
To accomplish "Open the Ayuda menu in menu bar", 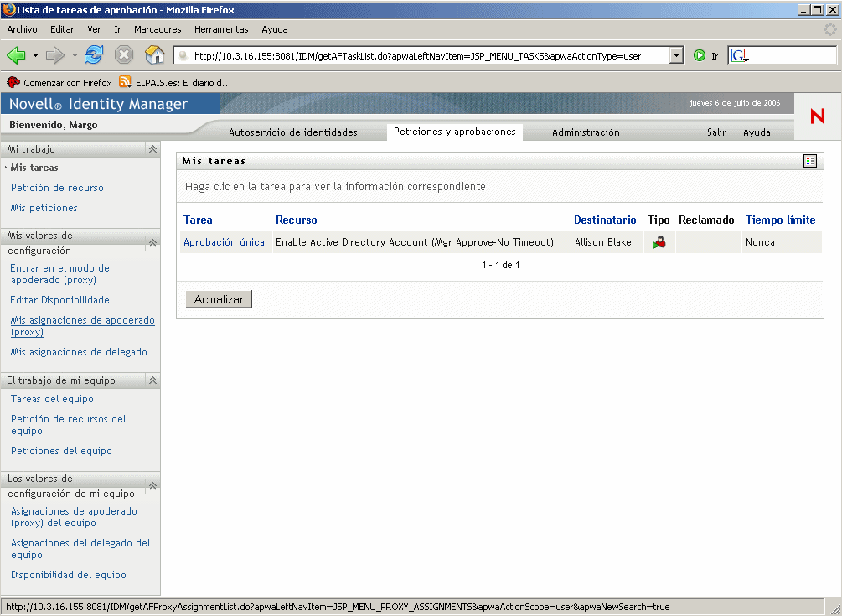I will tap(275, 29).
